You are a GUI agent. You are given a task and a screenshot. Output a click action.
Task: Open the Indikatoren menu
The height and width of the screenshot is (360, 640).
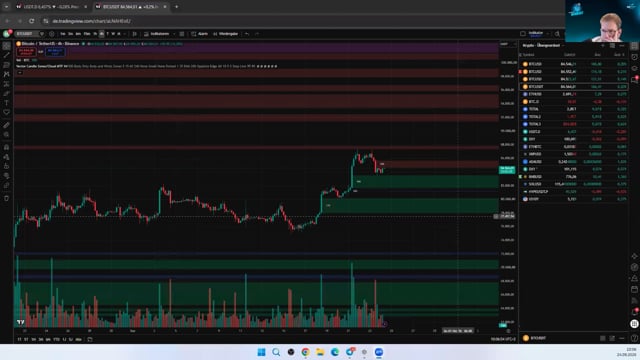[x=157, y=34]
